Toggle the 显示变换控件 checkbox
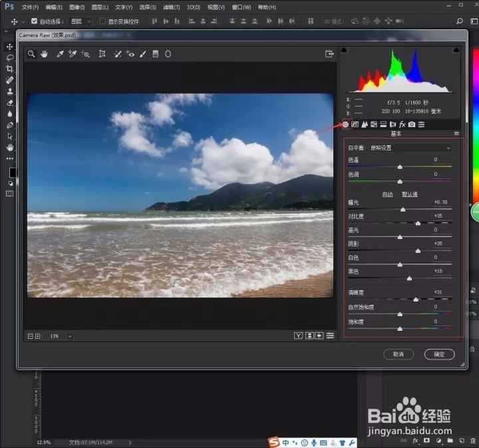Screen dimensions: 479x448 click(x=102, y=21)
